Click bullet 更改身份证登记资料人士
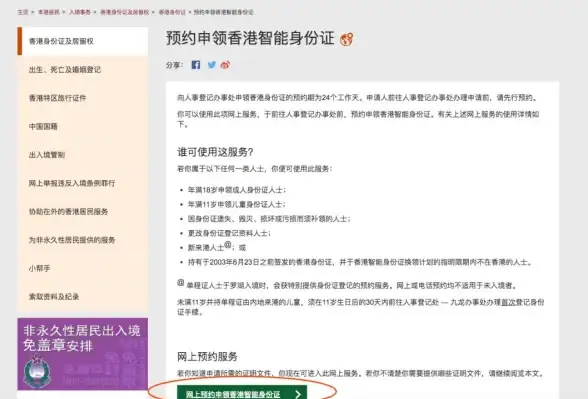 pyautogui.click(x=229, y=233)
